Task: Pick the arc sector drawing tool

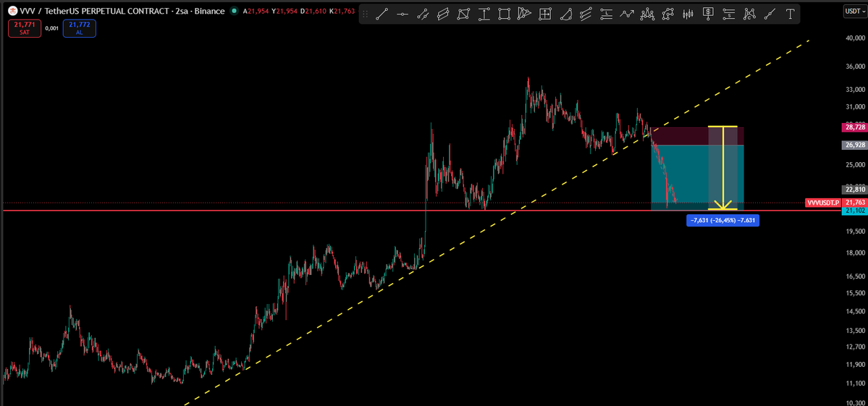Action: (565, 14)
